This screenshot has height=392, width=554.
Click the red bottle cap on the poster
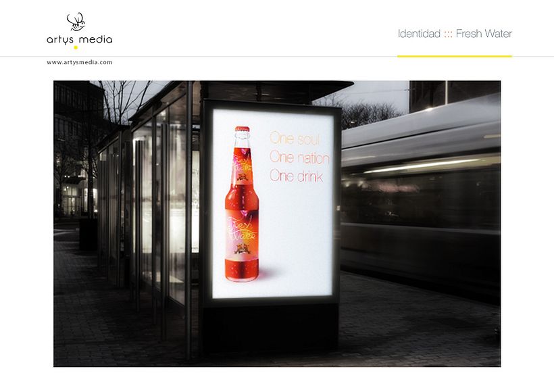pyautogui.click(x=243, y=129)
